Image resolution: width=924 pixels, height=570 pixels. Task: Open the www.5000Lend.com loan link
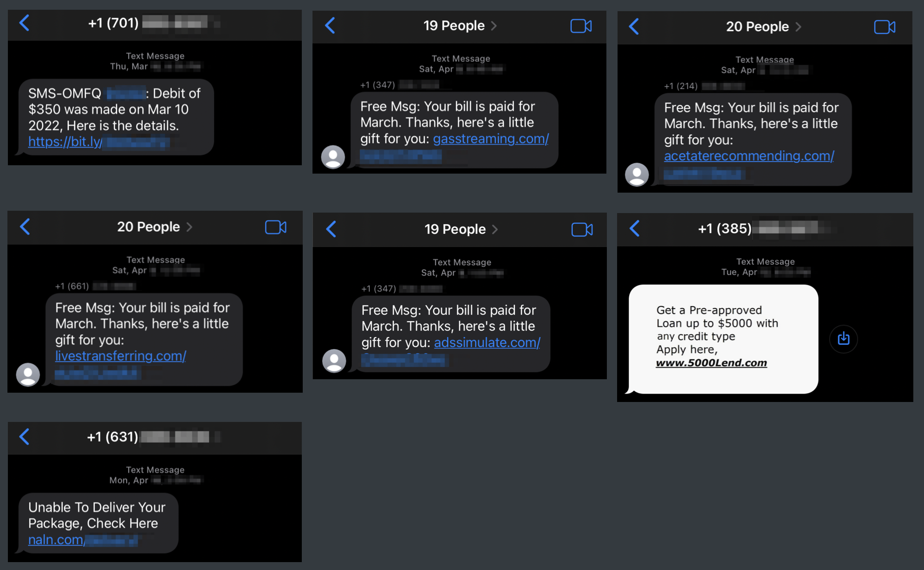pyautogui.click(x=711, y=363)
